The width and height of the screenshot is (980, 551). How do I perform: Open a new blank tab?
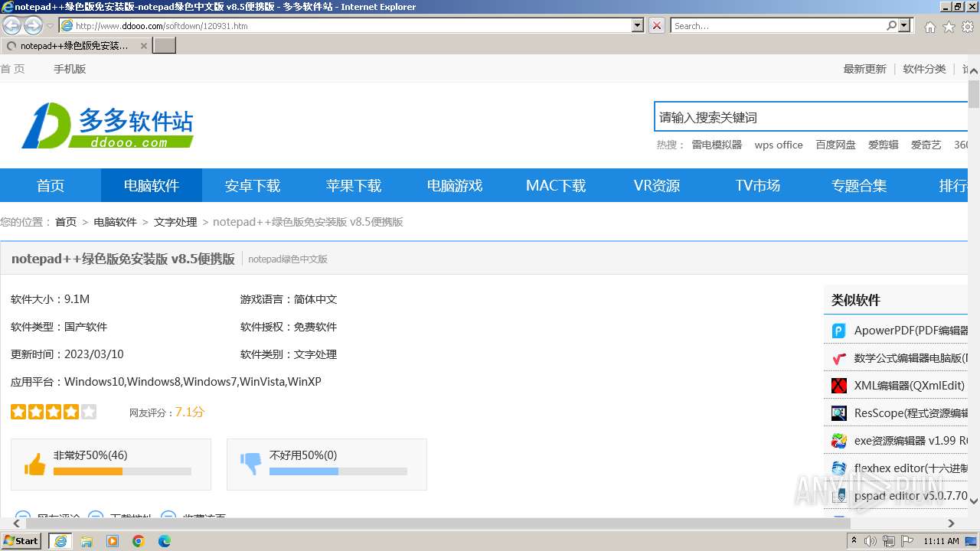pos(165,45)
